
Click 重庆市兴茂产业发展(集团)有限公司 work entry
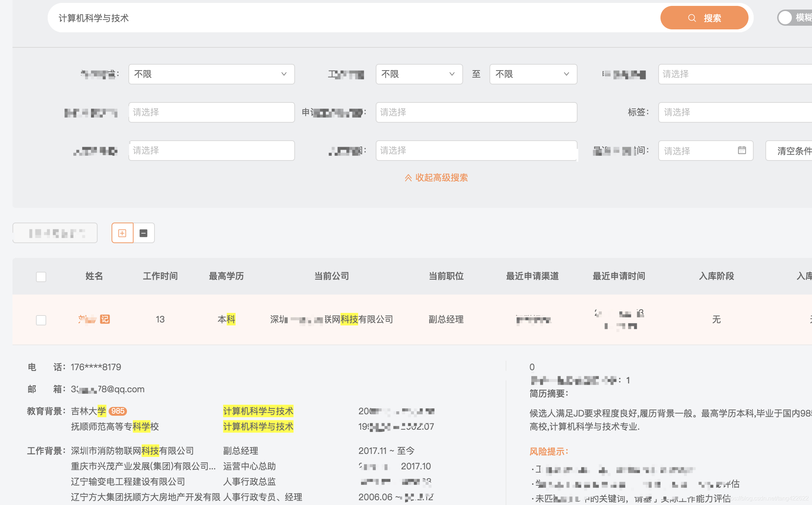[143, 466]
